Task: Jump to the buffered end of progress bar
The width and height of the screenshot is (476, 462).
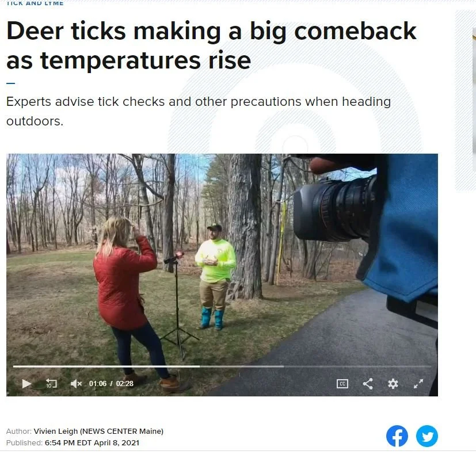Action: [x=283, y=366]
